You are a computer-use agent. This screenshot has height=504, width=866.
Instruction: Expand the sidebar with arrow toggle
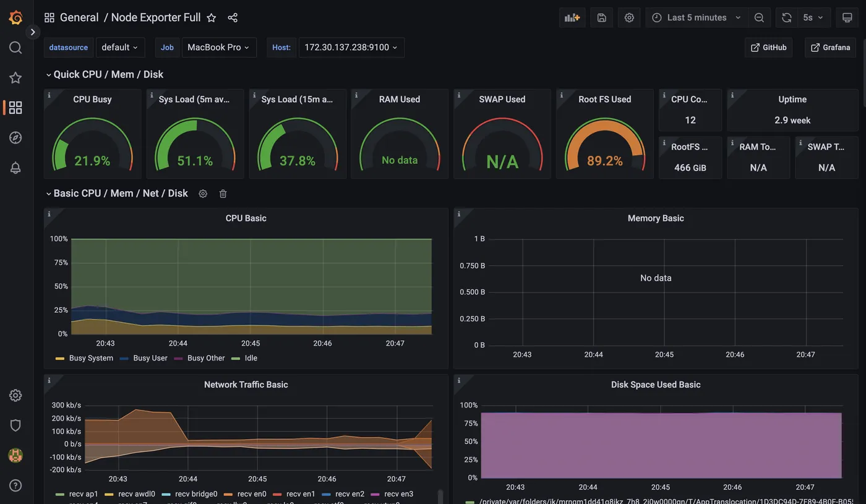(33, 32)
